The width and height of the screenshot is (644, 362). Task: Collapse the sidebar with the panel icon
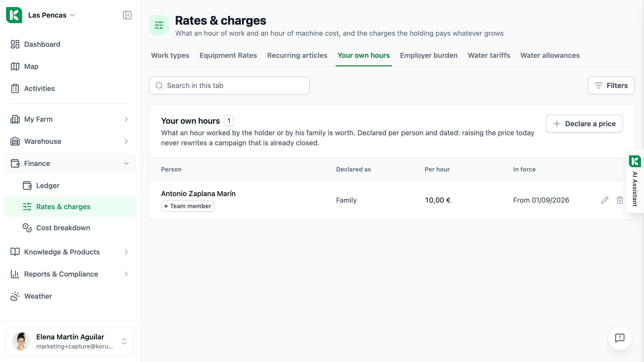(127, 15)
